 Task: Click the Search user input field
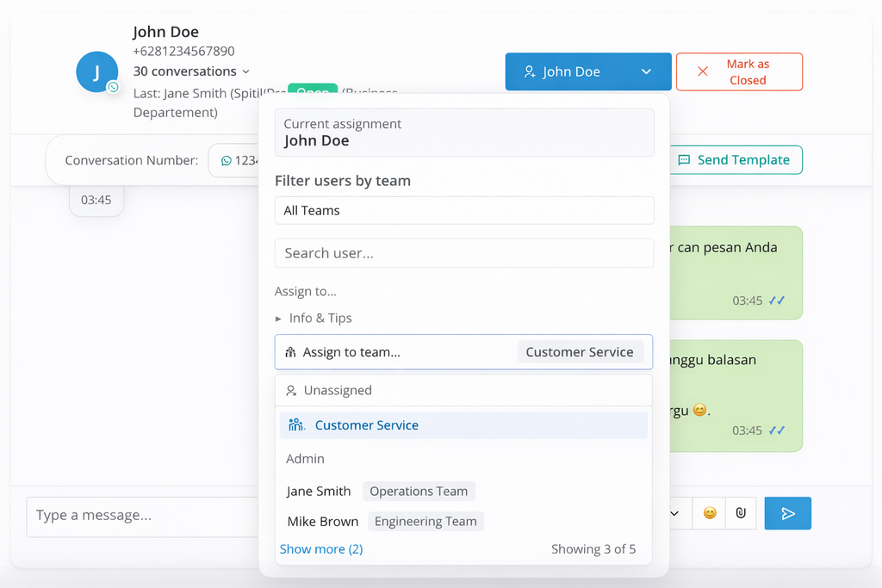pyautogui.click(x=463, y=253)
